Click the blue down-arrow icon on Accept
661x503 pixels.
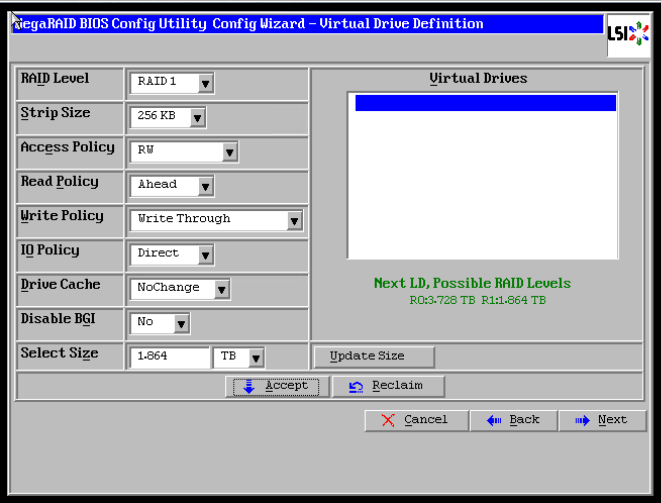[x=249, y=387]
